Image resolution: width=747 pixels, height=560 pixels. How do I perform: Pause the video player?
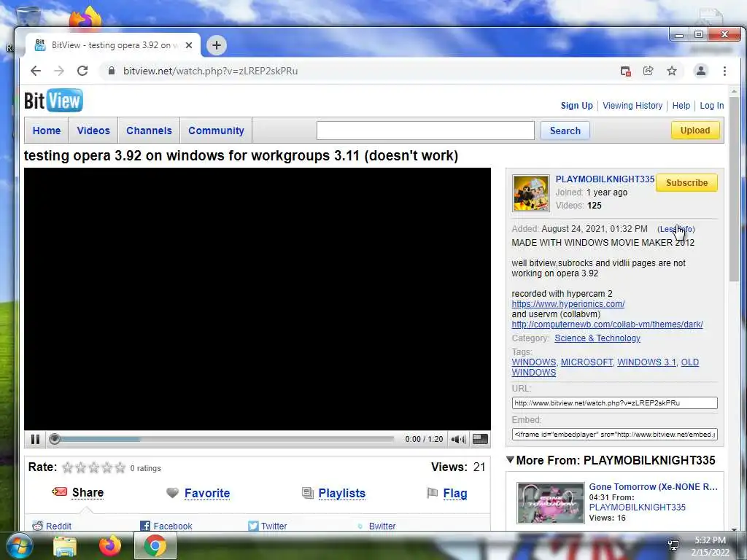(35, 439)
